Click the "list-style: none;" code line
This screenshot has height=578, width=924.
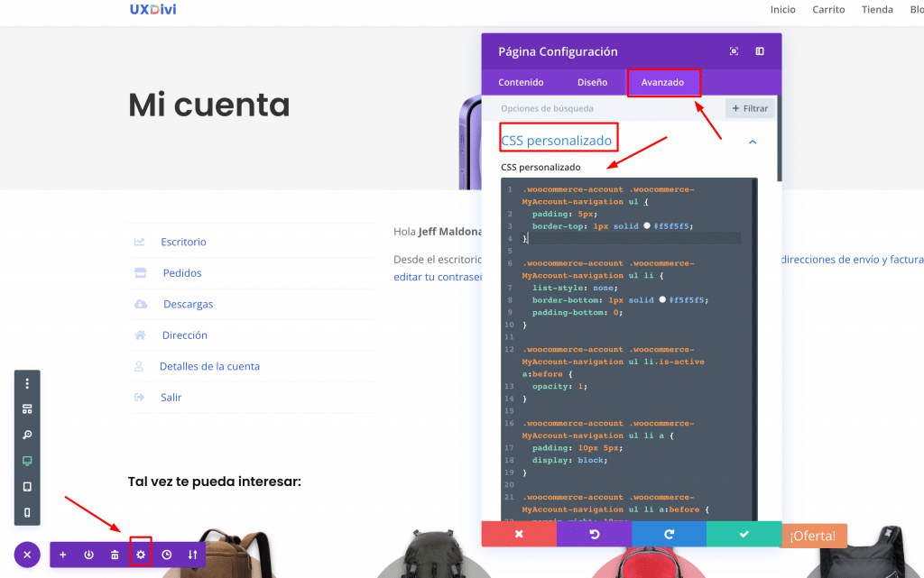(575, 288)
